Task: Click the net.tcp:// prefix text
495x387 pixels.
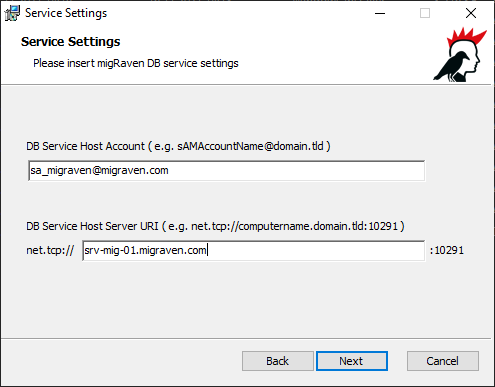Action: 50,250
